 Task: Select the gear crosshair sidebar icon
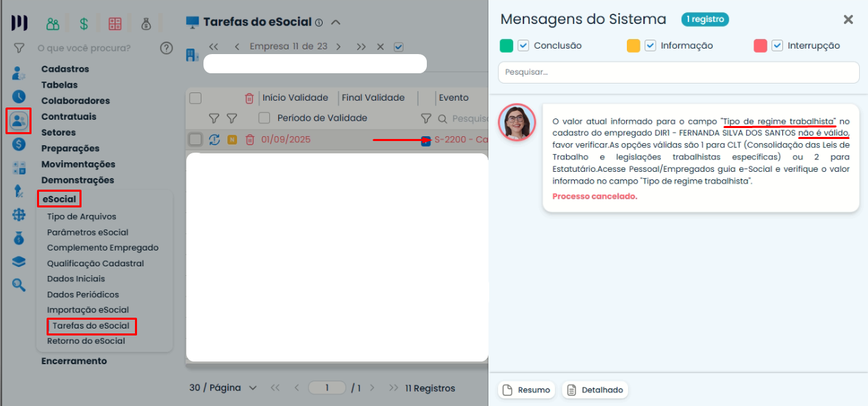[18, 214]
